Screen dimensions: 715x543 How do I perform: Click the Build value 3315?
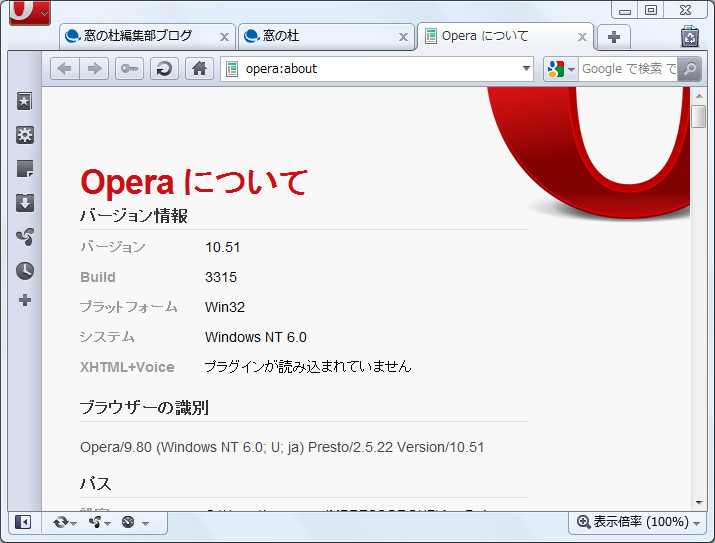pos(221,277)
